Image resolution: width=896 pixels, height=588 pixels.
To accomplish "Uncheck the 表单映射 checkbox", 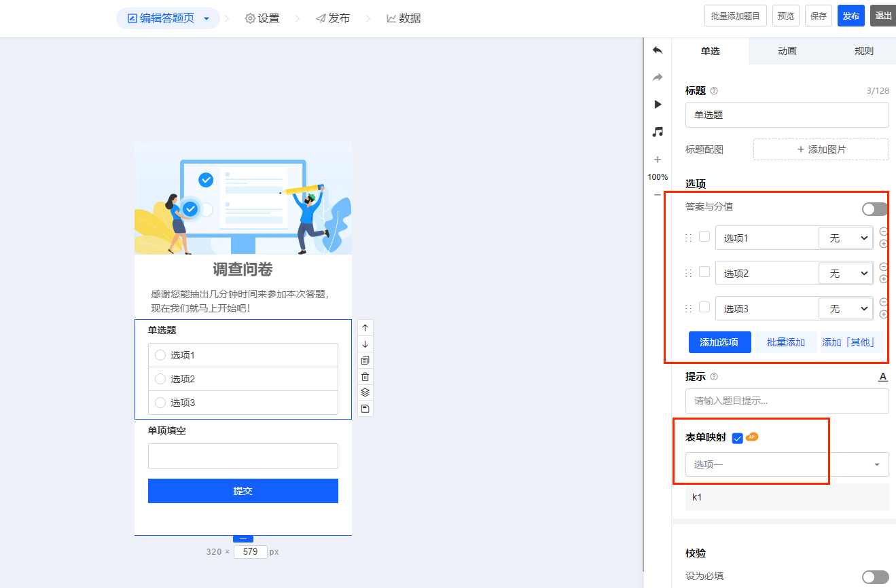I will coord(738,438).
